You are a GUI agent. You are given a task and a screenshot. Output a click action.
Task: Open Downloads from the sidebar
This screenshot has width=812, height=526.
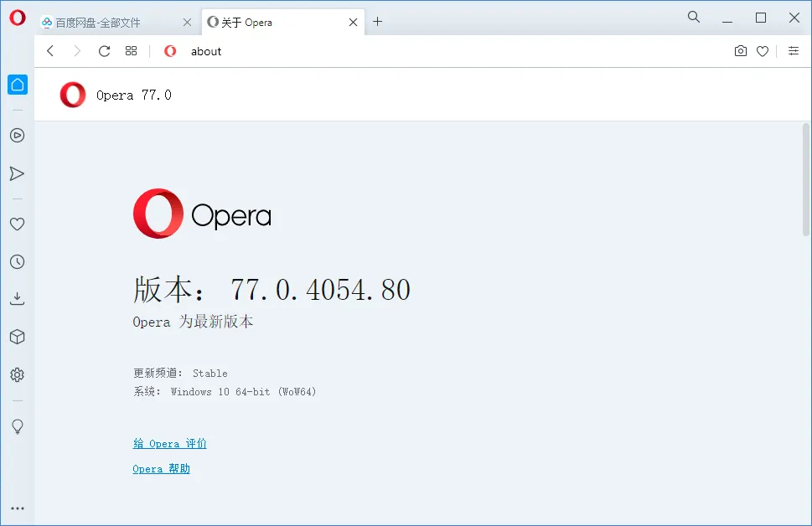point(17,298)
